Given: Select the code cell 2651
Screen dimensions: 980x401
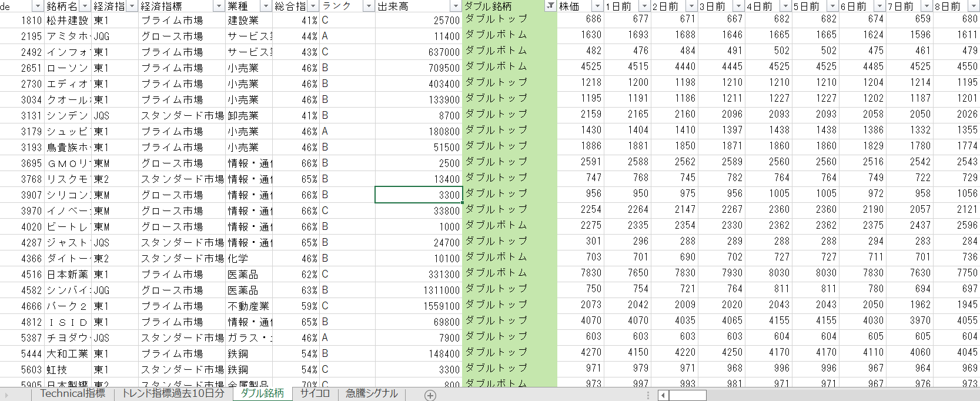Looking at the screenshot, I should [x=22, y=68].
